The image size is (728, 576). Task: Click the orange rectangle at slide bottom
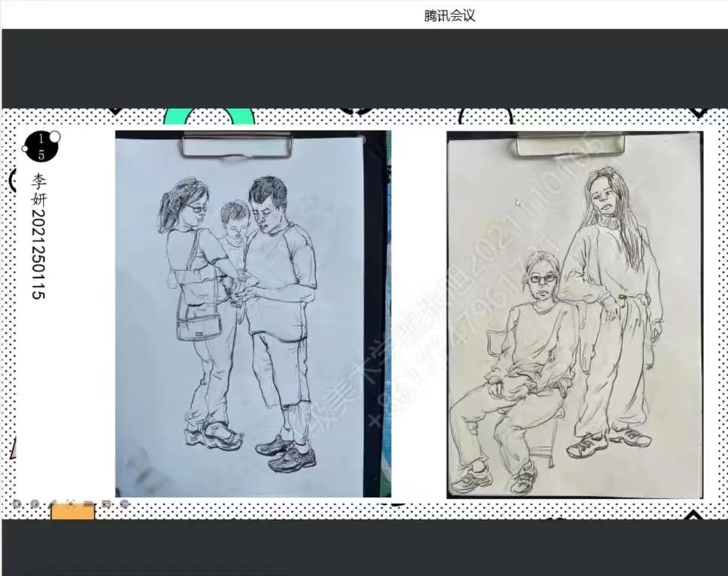coord(73,512)
